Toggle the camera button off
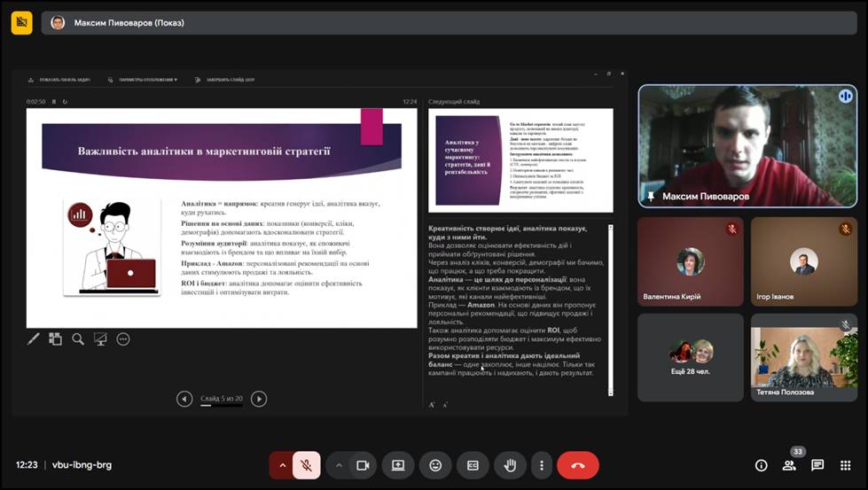The width and height of the screenshot is (868, 490). [x=363, y=465]
